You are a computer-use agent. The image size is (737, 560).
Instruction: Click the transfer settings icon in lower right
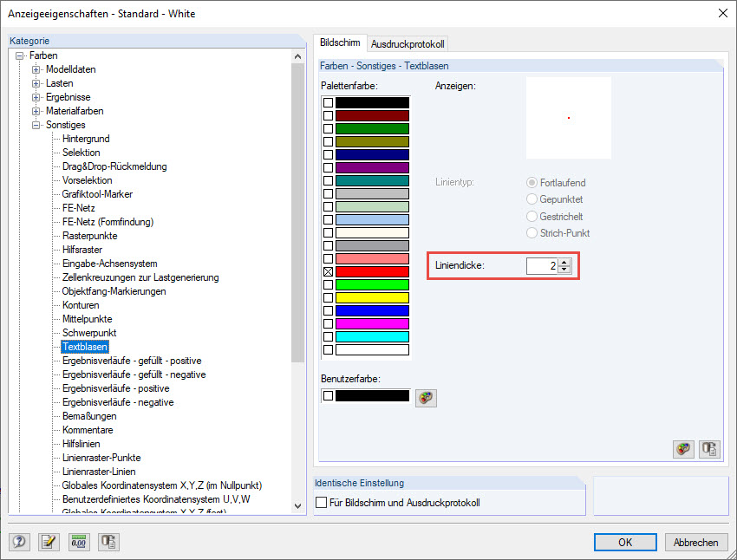709,449
